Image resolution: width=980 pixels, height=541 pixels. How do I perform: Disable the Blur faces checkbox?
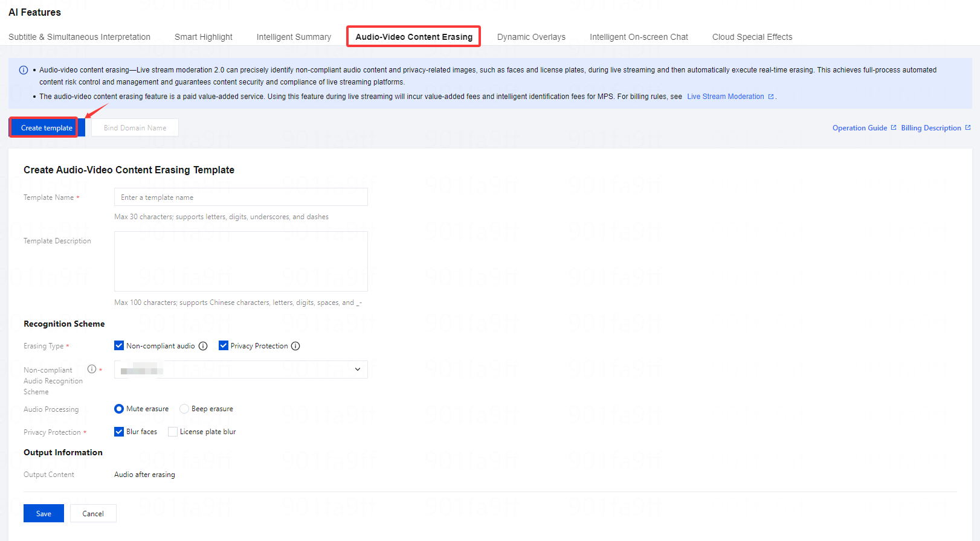click(x=119, y=432)
